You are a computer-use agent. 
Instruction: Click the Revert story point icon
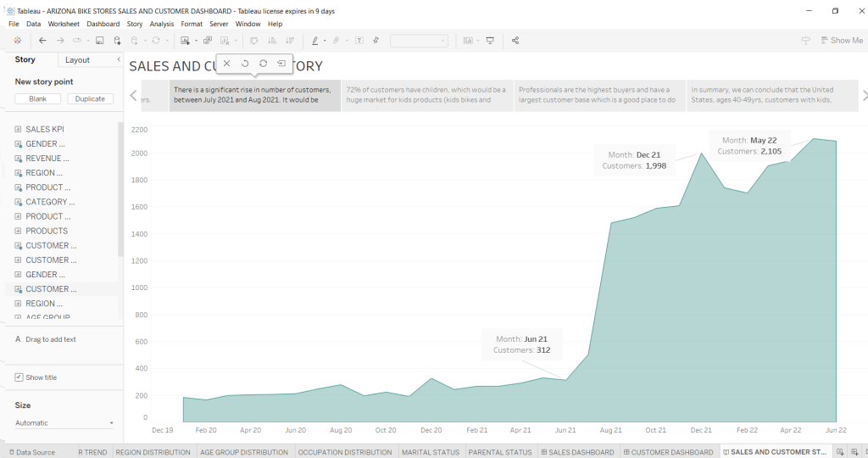point(245,64)
